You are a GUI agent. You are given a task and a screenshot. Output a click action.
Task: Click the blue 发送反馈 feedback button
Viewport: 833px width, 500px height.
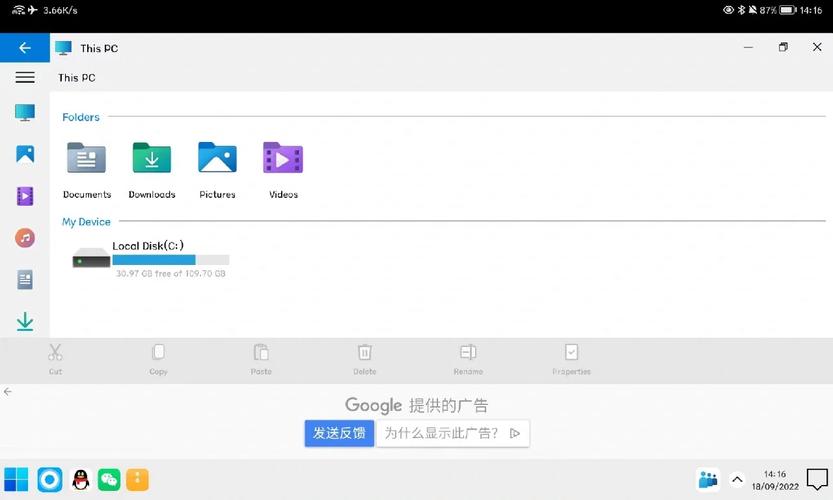(x=339, y=433)
